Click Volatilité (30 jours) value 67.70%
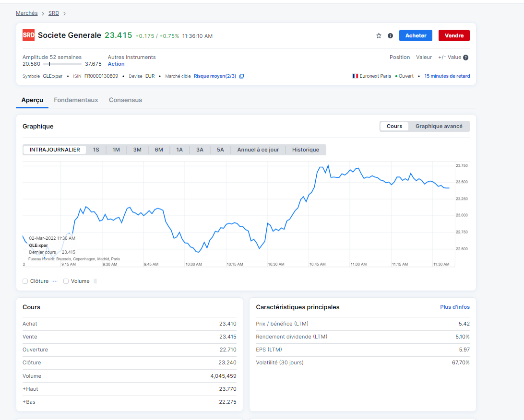524x420 pixels. point(461,362)
